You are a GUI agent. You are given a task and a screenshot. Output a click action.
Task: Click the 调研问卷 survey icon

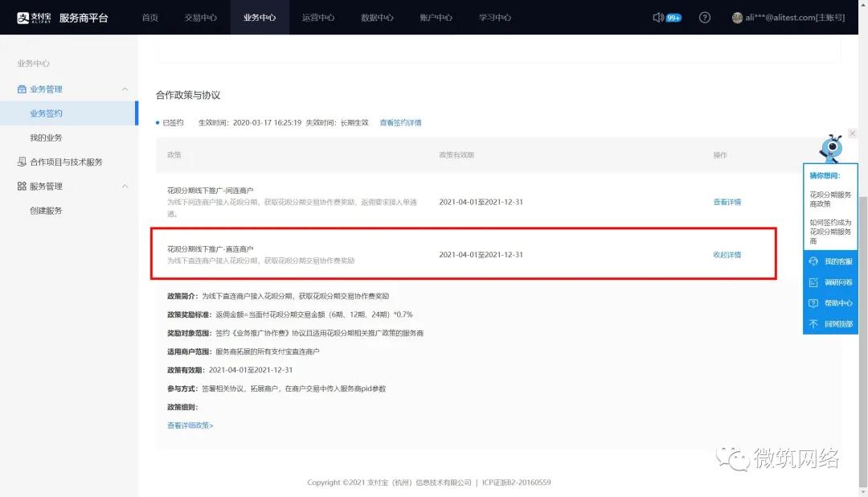(x=830, y=282)
